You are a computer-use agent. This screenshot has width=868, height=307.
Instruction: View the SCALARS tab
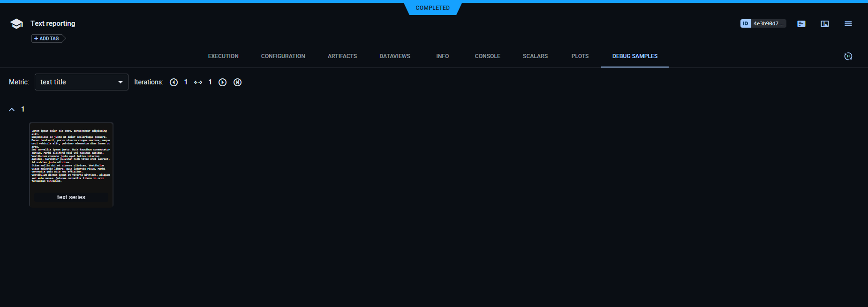[535, 56]
